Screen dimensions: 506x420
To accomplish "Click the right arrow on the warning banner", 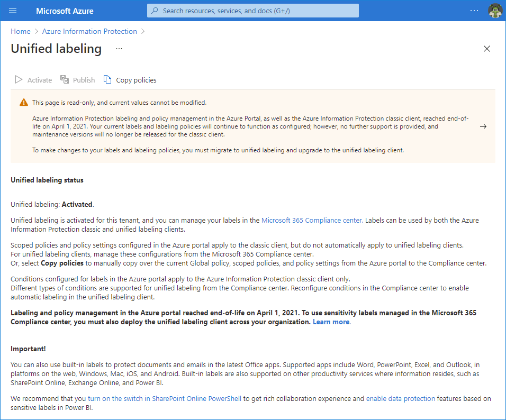I will click(x=483, y=126).
